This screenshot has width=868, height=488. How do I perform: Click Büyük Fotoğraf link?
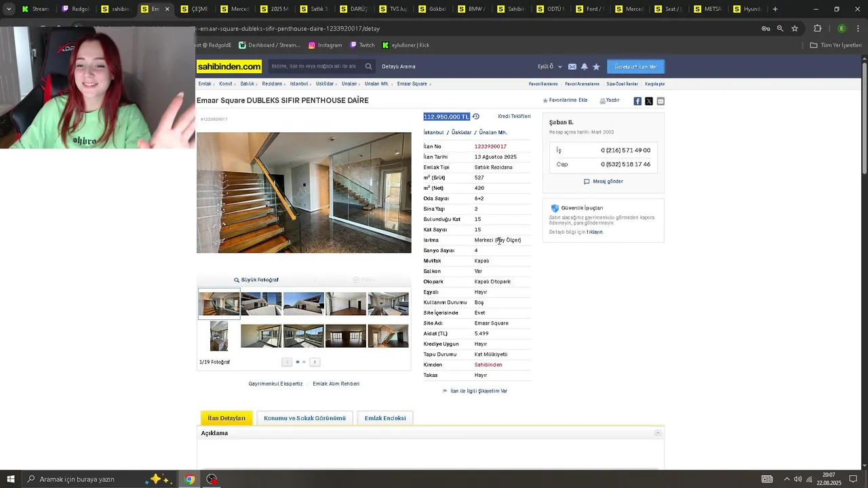click(x=256, y=280)
